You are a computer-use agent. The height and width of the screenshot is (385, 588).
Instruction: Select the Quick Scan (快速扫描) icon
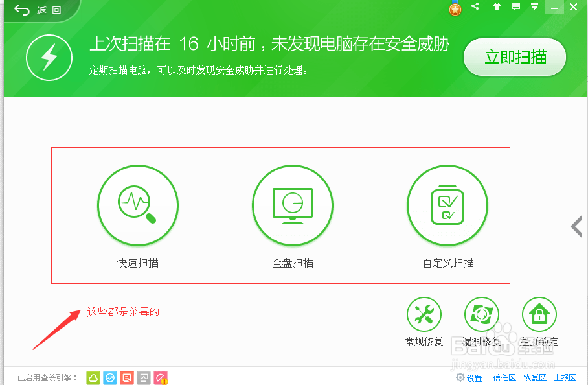(138, 205)
